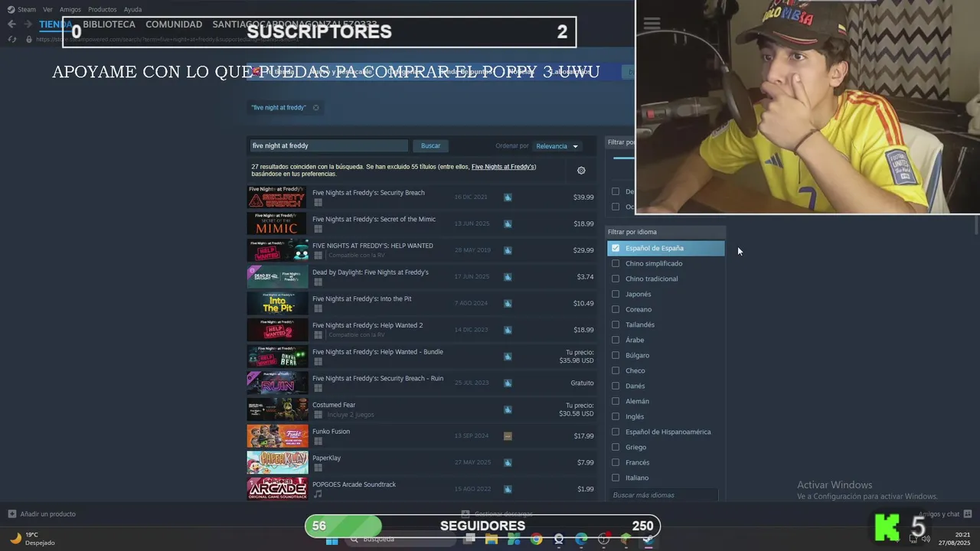Image resolution: width=980 pixels, height=551 pixels.
Task: Open Task View from taskbar
Action: coord(469,540)
